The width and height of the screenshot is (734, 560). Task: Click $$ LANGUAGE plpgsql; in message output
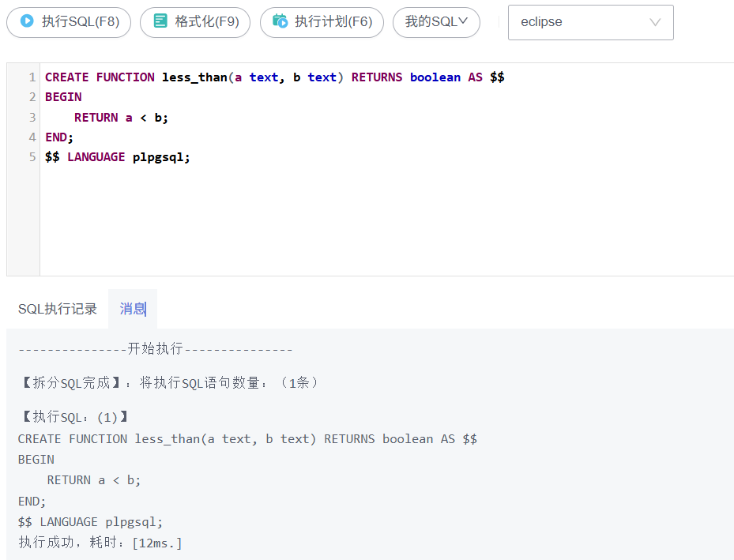[90, 521]
